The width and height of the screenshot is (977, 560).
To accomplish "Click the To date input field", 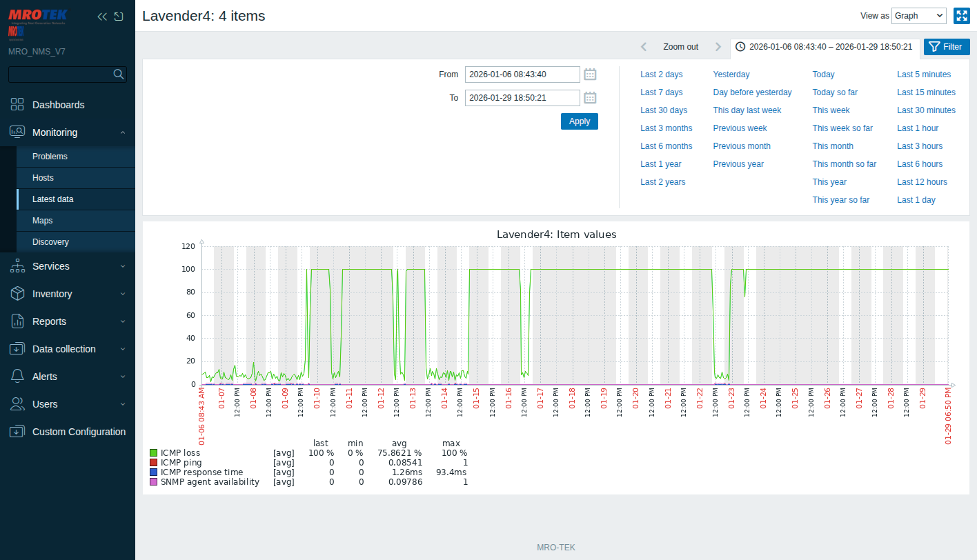I will tap(522, 98).
